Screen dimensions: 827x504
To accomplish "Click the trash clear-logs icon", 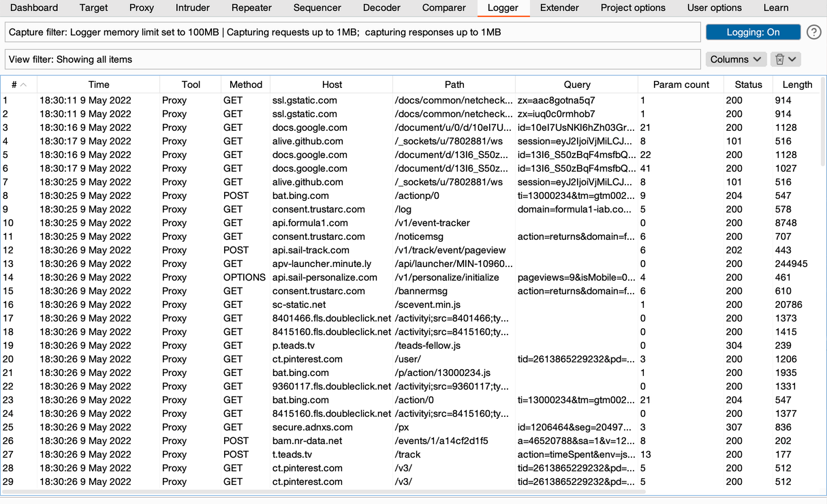I will [779, 59].
